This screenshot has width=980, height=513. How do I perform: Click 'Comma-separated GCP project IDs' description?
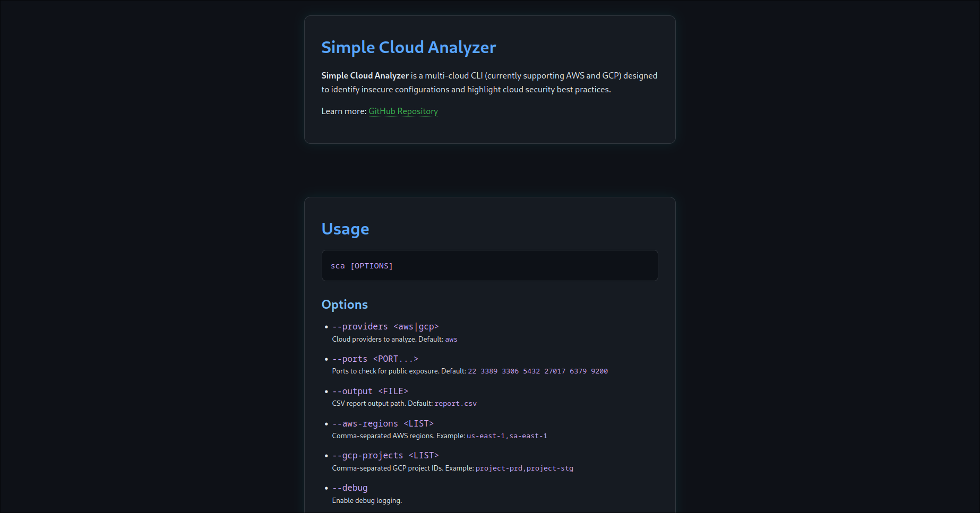point(388,468)
